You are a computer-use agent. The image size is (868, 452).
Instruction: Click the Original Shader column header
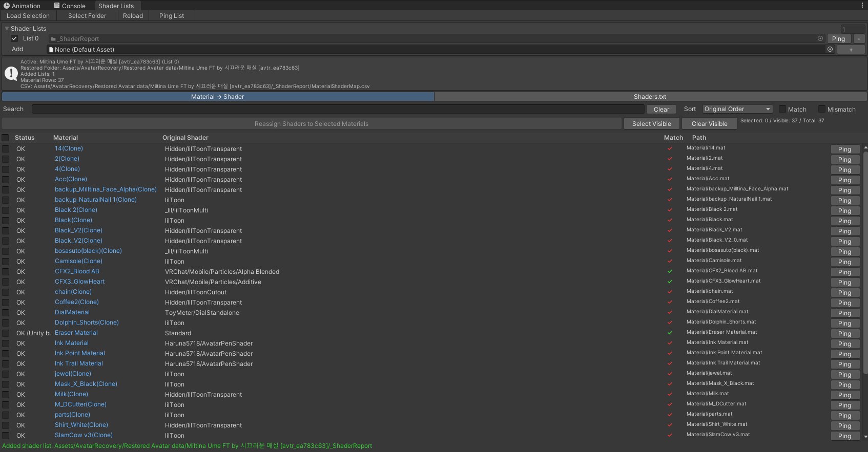pyautogui.click(x=185, y=138)
